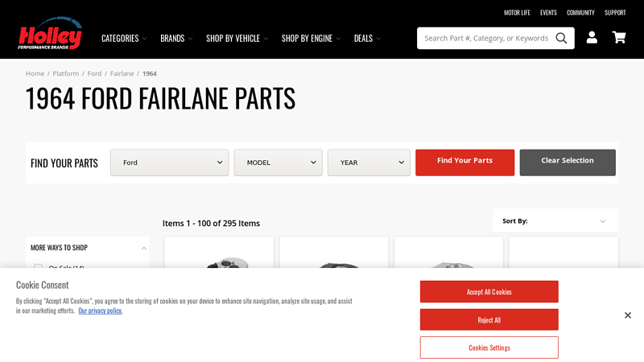Screen dimensions: 644x362
Task: Open the Brands menu
Action: 176,39
